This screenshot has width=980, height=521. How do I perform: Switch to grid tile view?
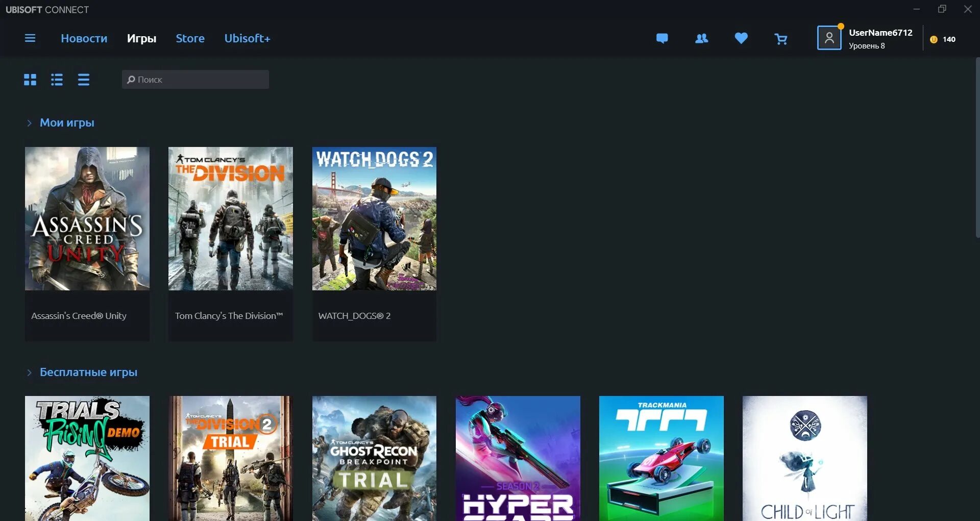pyautogui.click(x=30, y=80)
